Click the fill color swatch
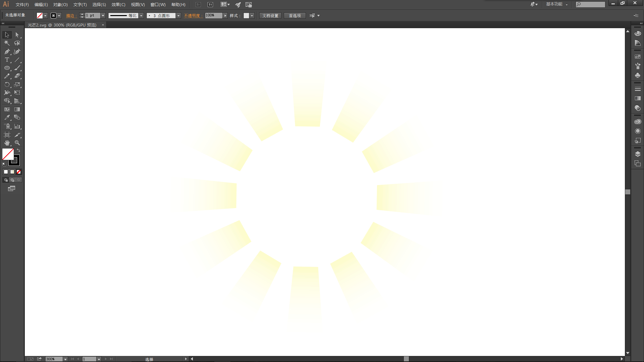Viewport: 644px width, 362px height. click(x=8, y=154)
